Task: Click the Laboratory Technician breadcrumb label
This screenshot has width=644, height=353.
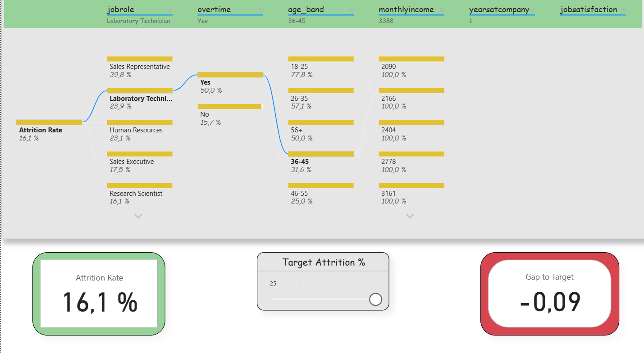Action: click(138, 21)
